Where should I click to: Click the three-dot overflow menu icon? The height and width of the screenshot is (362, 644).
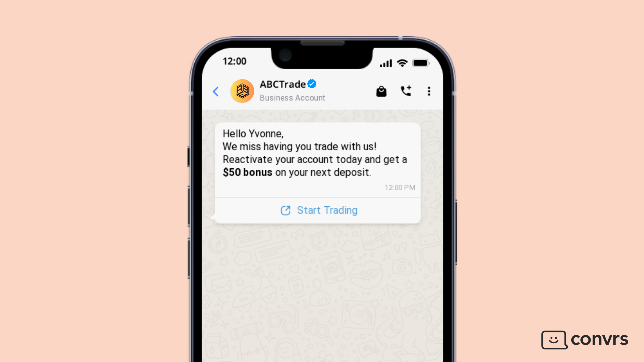tap(428, 91)
